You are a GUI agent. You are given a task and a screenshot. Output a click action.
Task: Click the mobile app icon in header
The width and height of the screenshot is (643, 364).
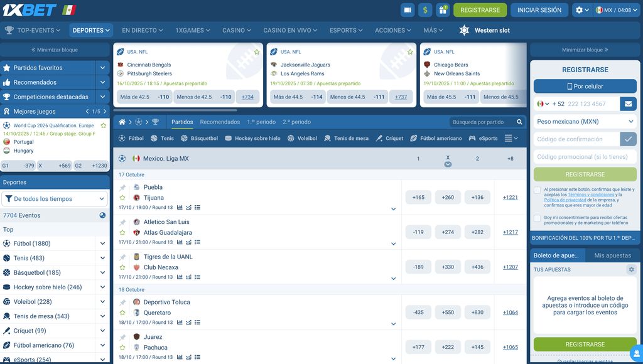408,10
